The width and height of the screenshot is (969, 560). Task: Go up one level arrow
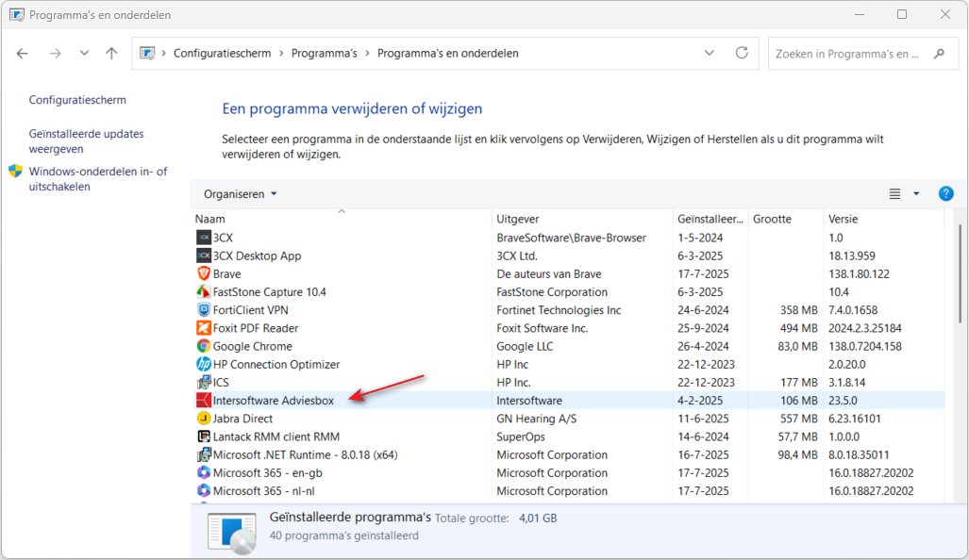(x=111, y=53)
